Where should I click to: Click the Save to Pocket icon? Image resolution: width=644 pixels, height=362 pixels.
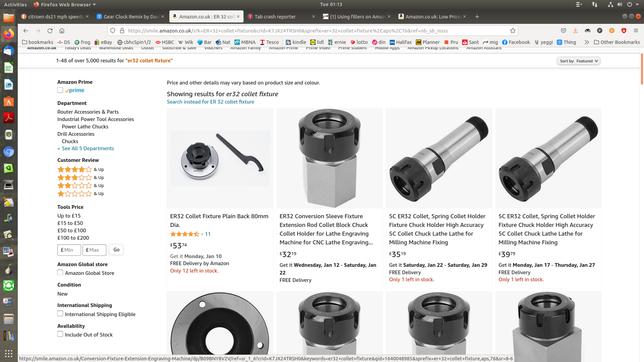click(563, 31)
